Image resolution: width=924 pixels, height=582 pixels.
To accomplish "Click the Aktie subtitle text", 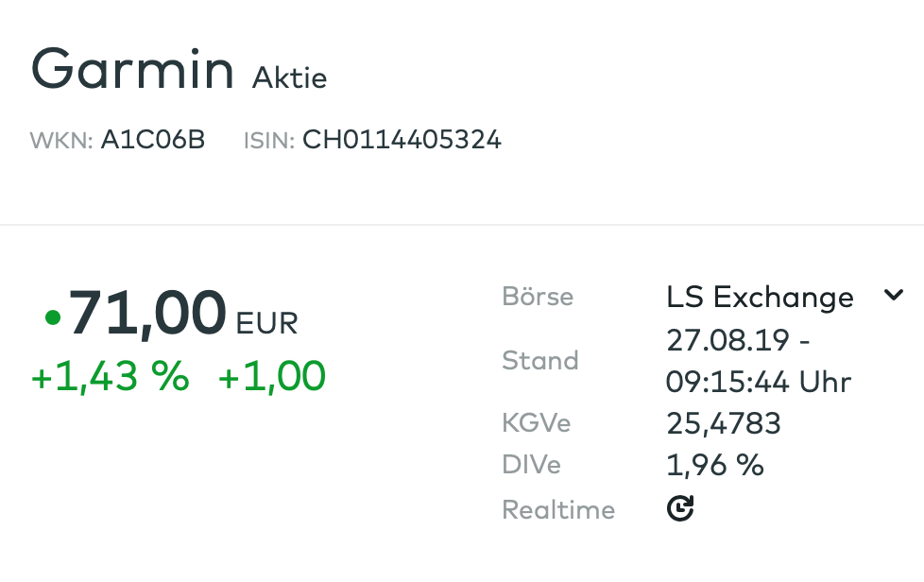I will coord(289,78).
